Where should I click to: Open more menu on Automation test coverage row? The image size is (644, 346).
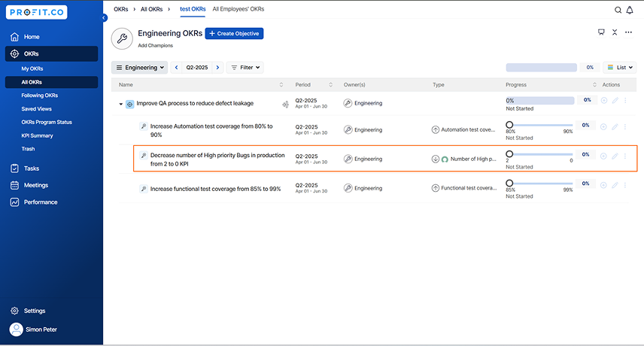coord(625,127)
